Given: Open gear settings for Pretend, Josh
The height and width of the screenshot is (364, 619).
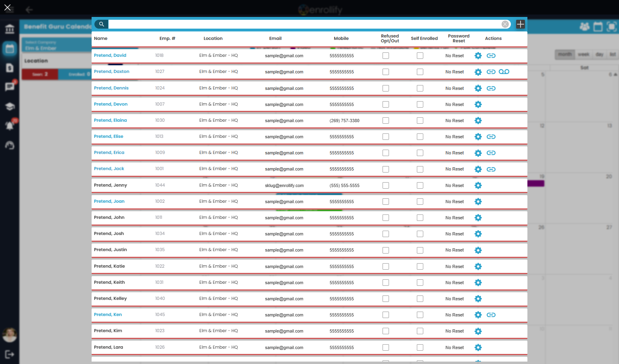Looking at the screenshot, I should (478, 234).
